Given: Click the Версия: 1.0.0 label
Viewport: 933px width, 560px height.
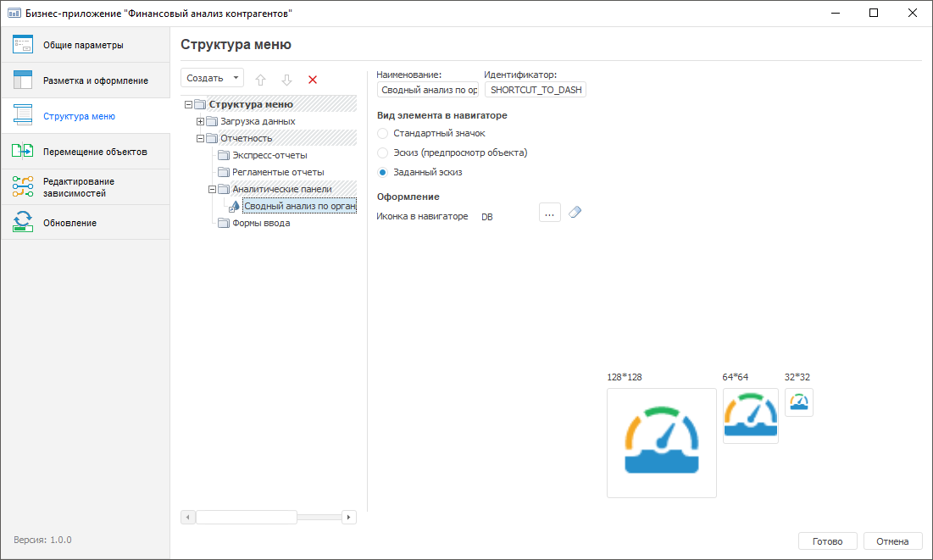Looking at the screenshot, I should click(43, 540).
